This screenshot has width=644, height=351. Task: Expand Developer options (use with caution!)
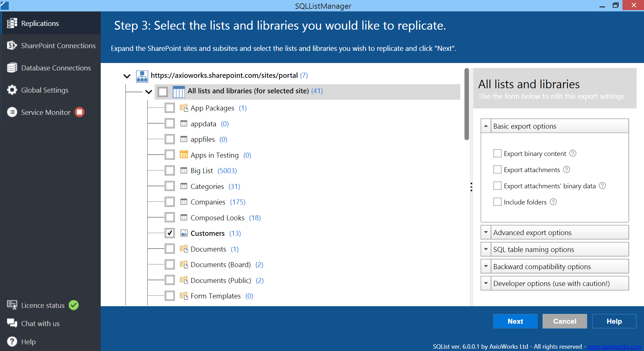tap(486, 283)
